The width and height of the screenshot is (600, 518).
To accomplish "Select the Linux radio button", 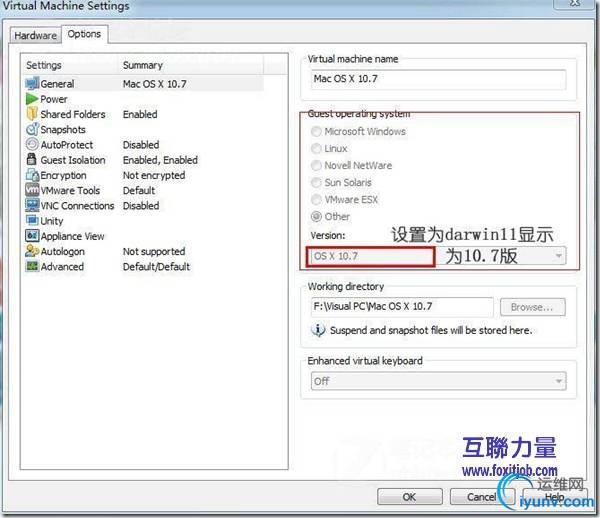I will (x=316, y=148).
